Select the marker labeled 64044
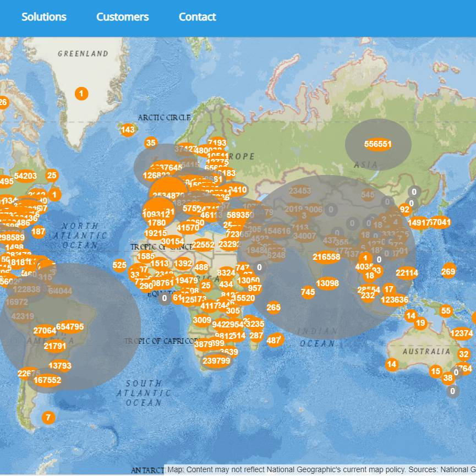 (60, 291)
